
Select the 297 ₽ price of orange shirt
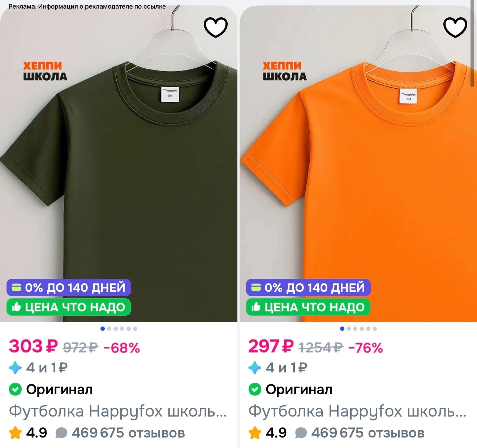pos(271,346)
